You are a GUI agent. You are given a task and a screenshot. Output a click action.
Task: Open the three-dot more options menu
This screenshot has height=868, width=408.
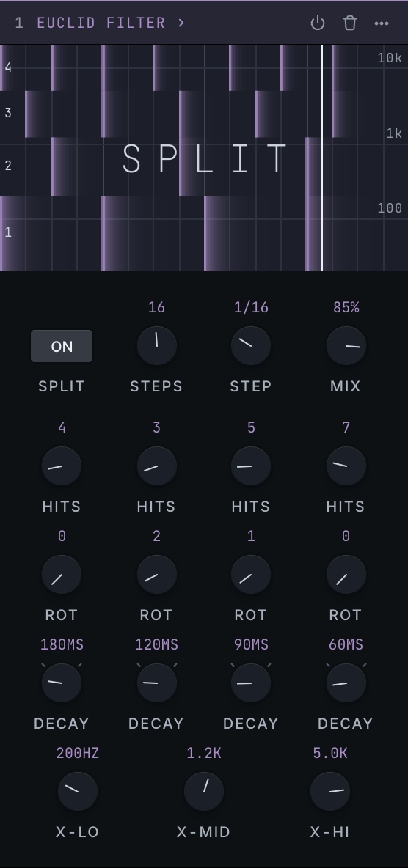point(382,23)
